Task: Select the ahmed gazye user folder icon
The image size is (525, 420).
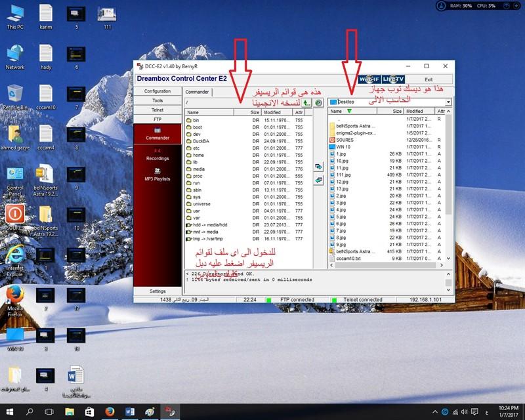Action: (x=15, y=138)
